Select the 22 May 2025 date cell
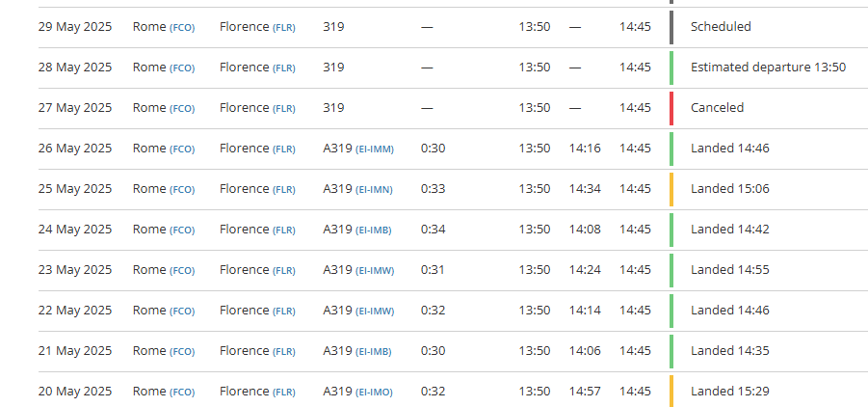The width and height of the screenshot is (868, 407). point(75,311)
